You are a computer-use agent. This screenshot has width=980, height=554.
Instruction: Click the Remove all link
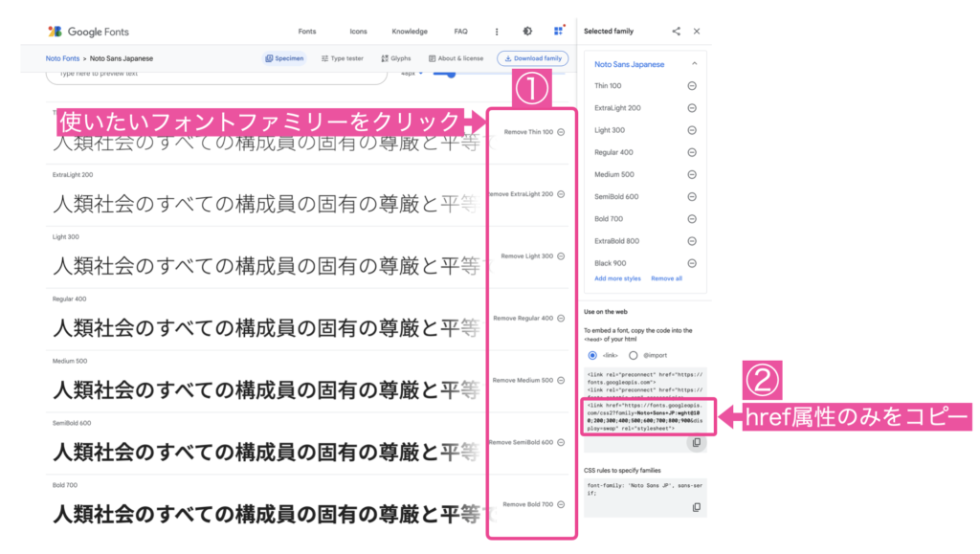[666, 278]
